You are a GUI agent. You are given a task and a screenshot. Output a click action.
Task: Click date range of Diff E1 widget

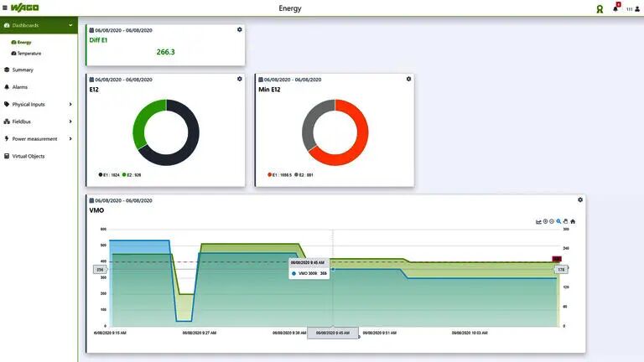(x=123, y=30)
